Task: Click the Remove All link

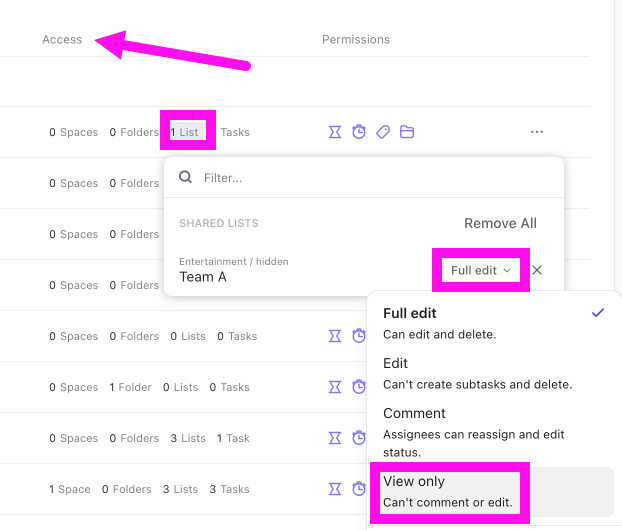Action: pos(500,223)
